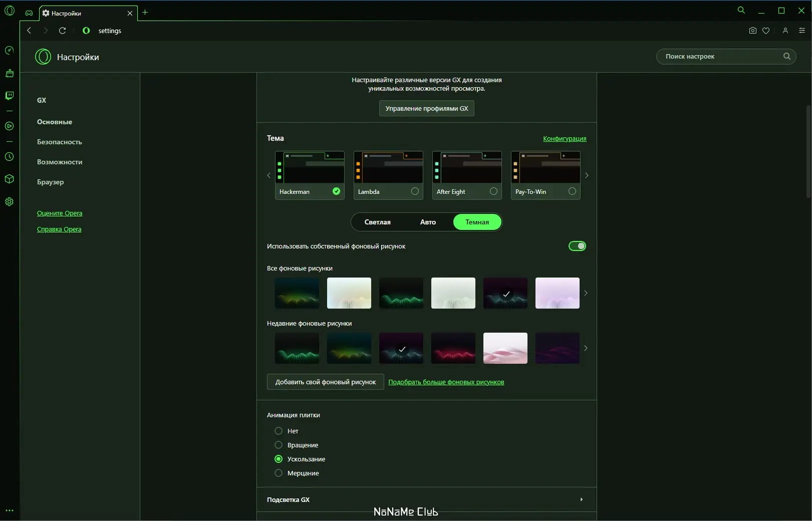812x521 pixels.
Task: Click the search tabs magnifier icon
Action: (741, 10)
